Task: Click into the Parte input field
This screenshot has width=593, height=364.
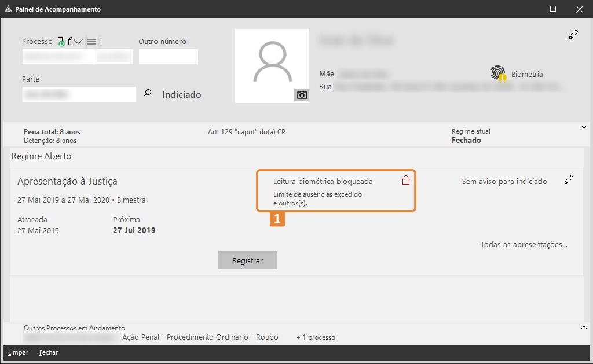Action: (x=79, y=94)
